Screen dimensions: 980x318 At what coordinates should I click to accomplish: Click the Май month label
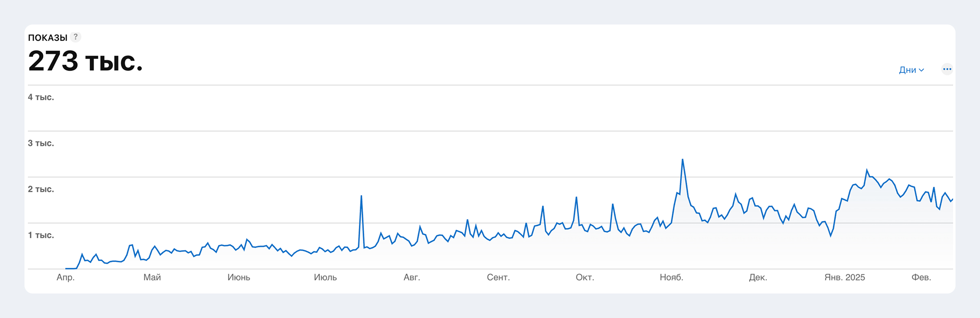tap(152, 278)
